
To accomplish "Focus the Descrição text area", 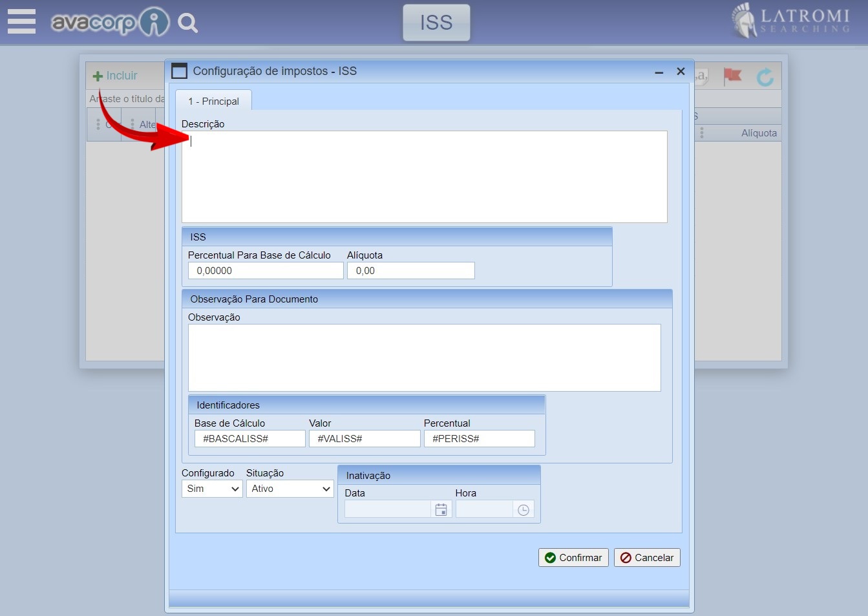I will coord(424,176).
